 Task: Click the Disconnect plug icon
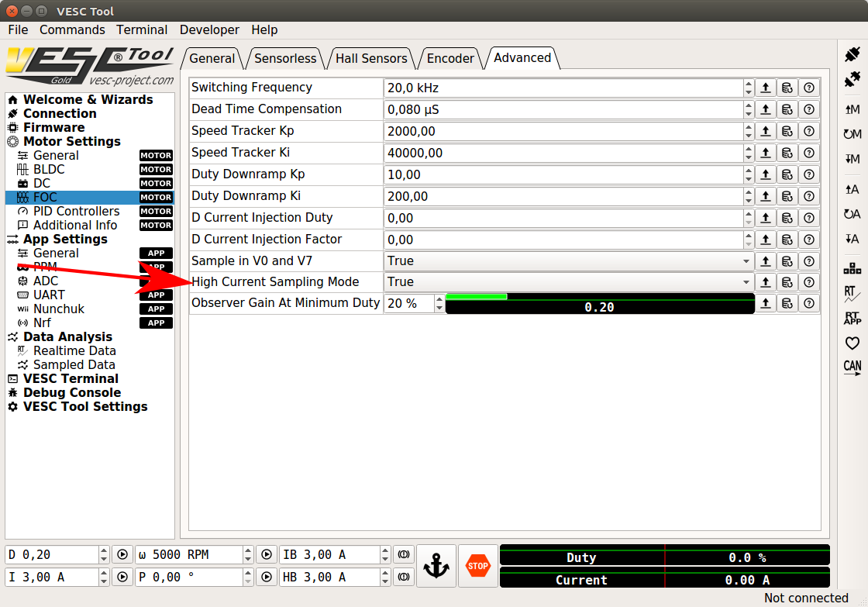pos(852,78)
